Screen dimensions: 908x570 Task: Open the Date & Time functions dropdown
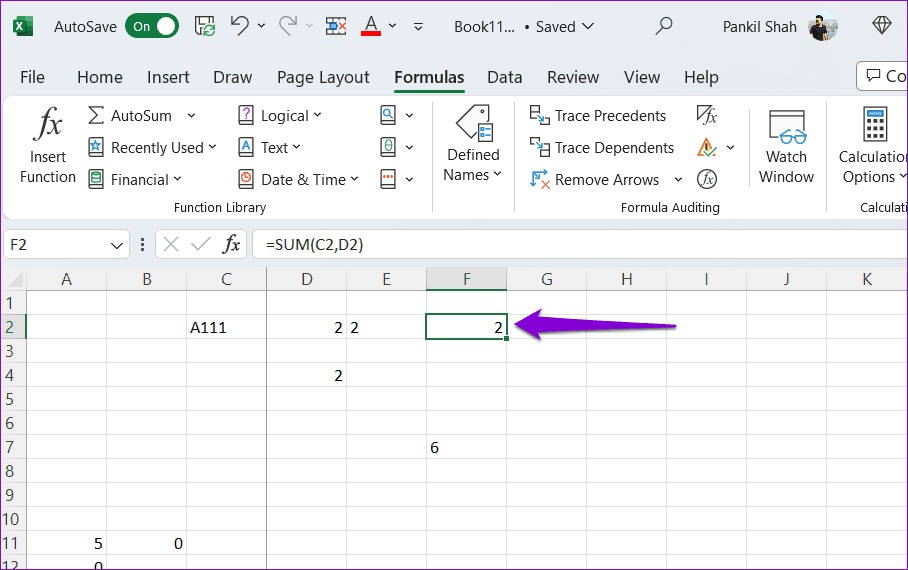[x=298, y=180]
